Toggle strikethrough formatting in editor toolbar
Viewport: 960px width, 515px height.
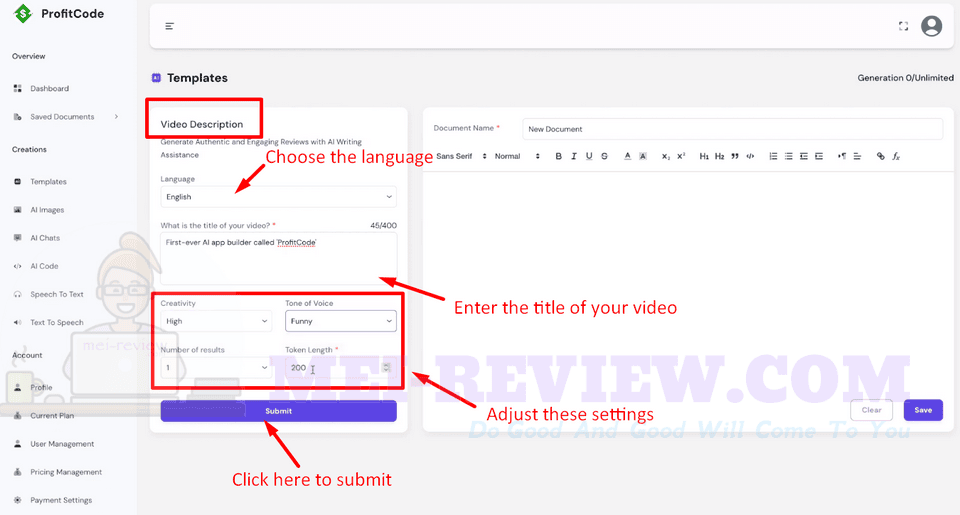pos(604,156)
